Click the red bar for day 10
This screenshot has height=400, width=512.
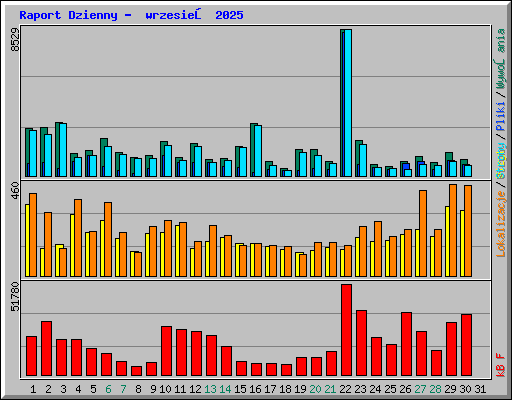(166, 351)
